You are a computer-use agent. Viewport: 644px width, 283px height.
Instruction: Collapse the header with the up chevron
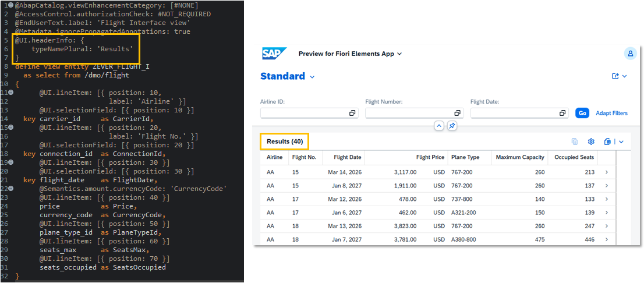tap(439, 126)
